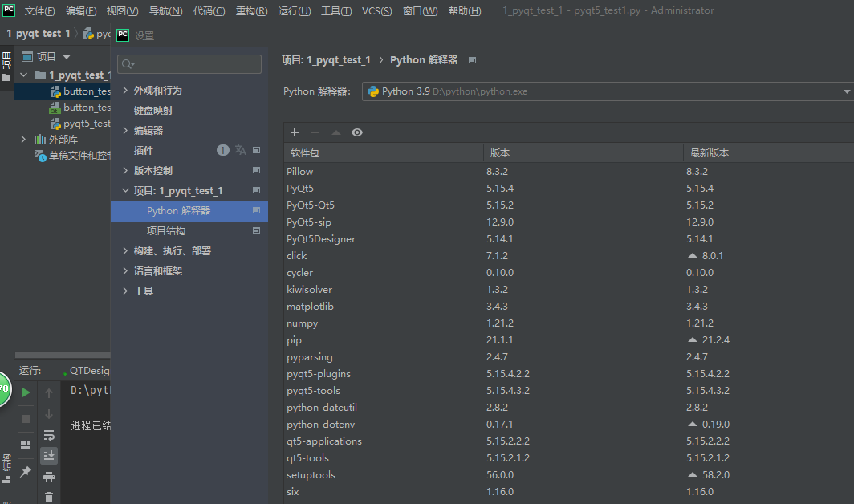The width and height of the screenshot is (854, 504).
Task: Click the icon next to Python 解释器 breadcrumb
Action: 472,60
